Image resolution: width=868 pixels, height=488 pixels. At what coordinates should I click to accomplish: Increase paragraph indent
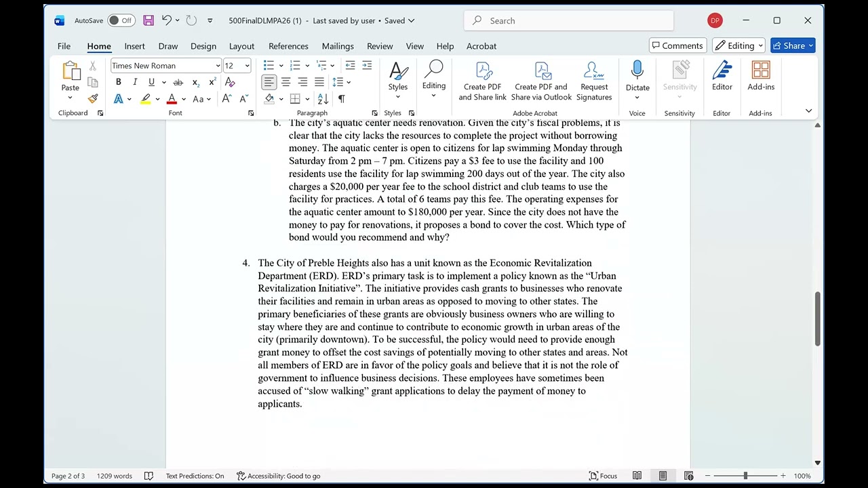(367, 65)
